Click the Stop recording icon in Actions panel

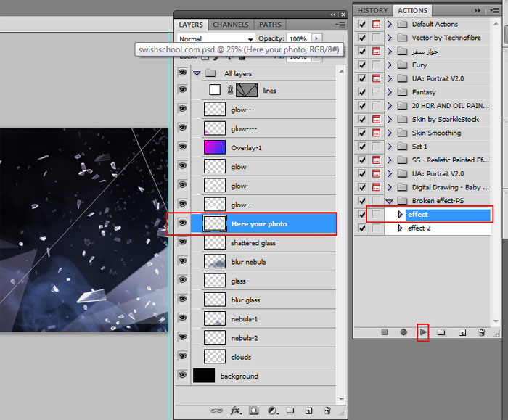(x=385, y=332)
